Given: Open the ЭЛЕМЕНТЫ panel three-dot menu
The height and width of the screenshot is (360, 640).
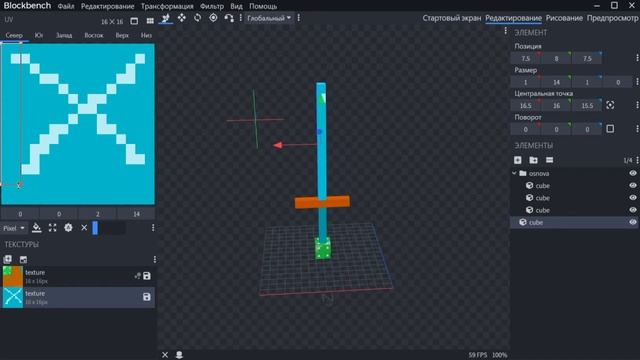Looking at the screenshot, I should pos(637,160).
